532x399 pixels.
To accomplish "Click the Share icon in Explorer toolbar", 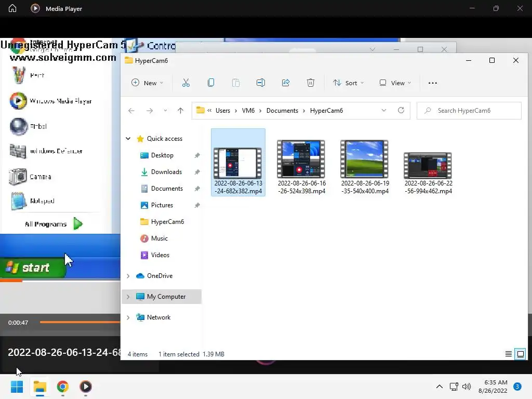I will pyautogui.click(x=286, y=83).
